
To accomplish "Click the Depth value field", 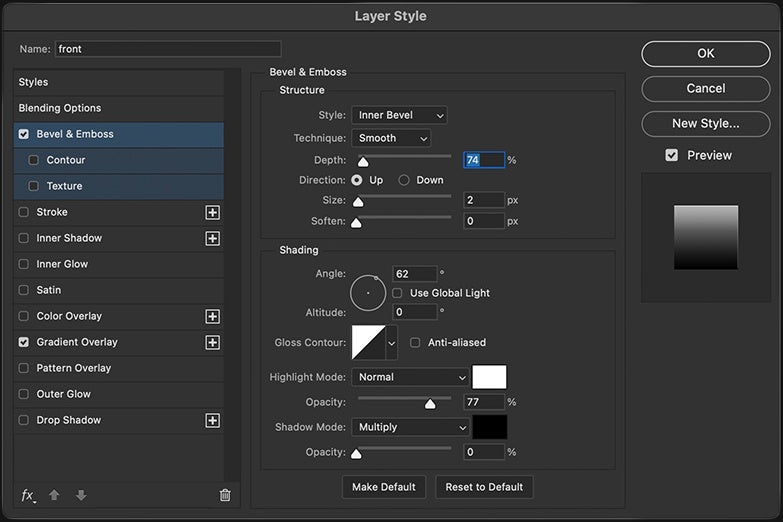I will point(484,160).
